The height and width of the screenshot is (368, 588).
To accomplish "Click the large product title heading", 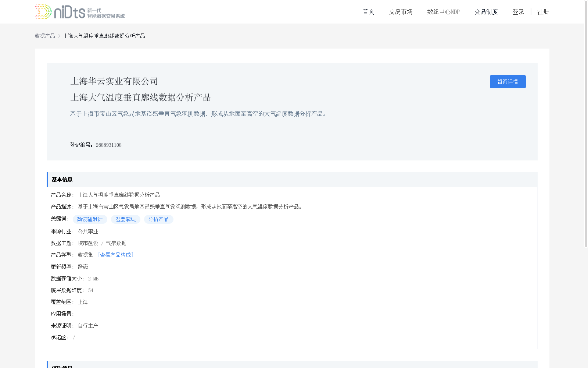I will coord(140,98).
